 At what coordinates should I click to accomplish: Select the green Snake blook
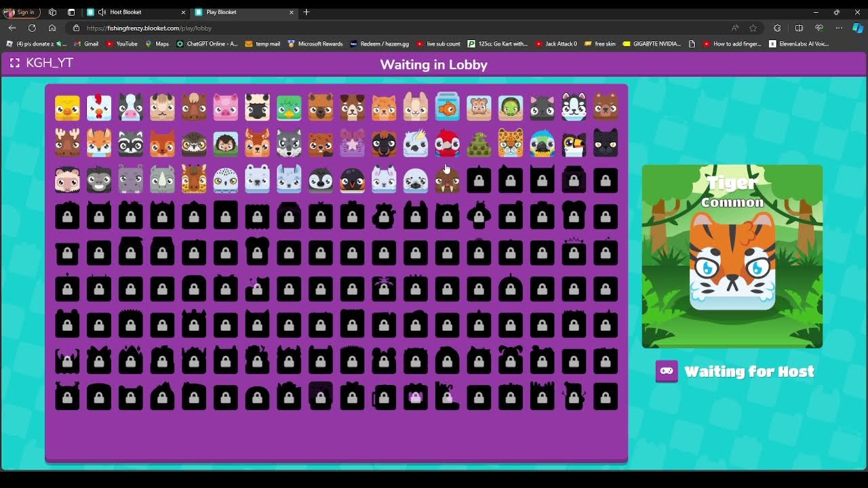(479, 144)
